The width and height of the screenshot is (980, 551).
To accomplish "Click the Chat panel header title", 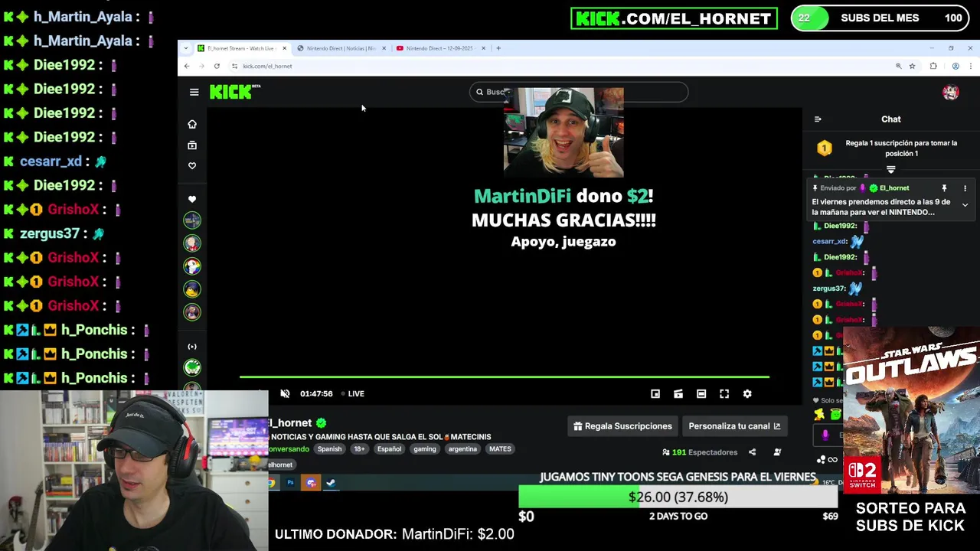I will point(890,119).
